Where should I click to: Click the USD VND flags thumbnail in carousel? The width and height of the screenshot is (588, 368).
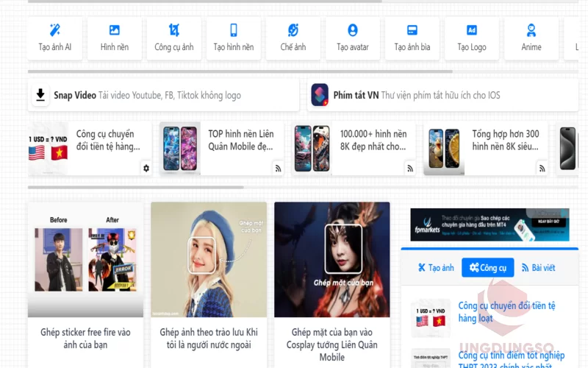(x=48, y=149)
